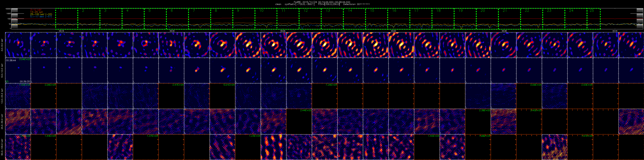Click the 00:40 time axis label

click(615, 31)
